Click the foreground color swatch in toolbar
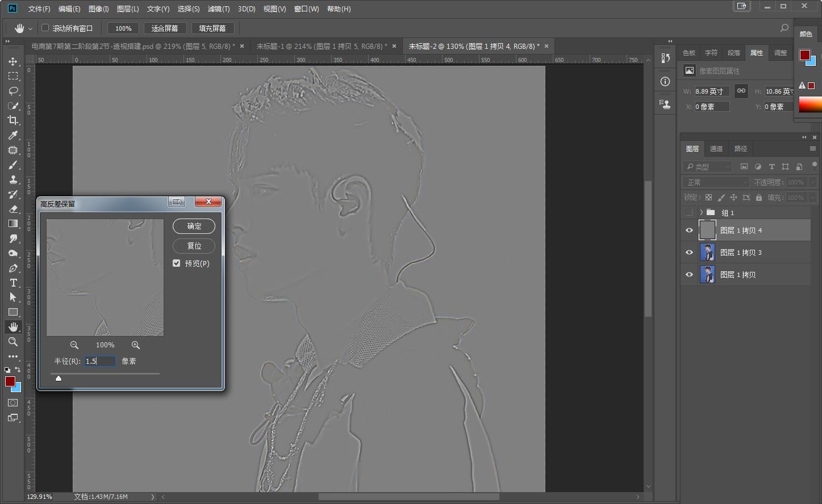 pos(10,381)
